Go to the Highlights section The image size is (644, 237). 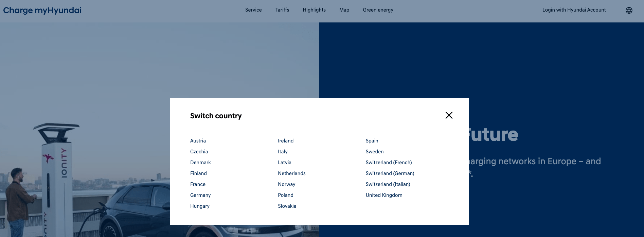click(314, 10)
